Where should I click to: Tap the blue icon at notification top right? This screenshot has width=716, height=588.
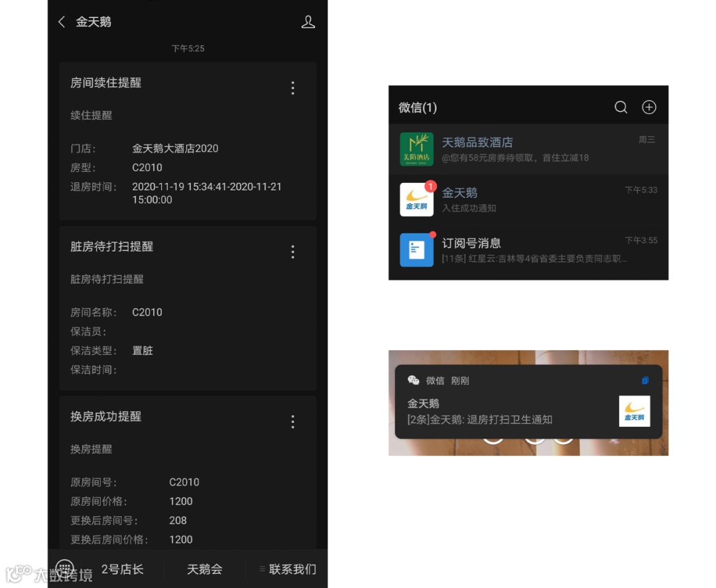[x=645, y=381]
